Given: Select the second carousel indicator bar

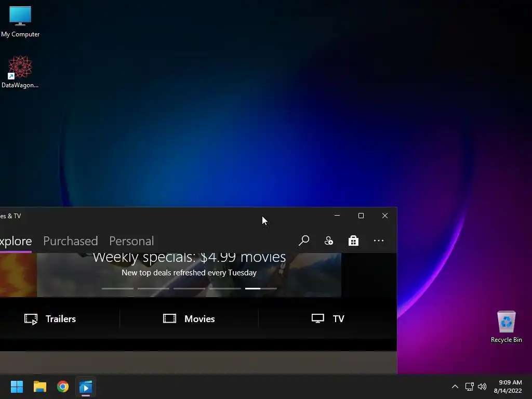Looking at the screenshot, I should point(153,288).
